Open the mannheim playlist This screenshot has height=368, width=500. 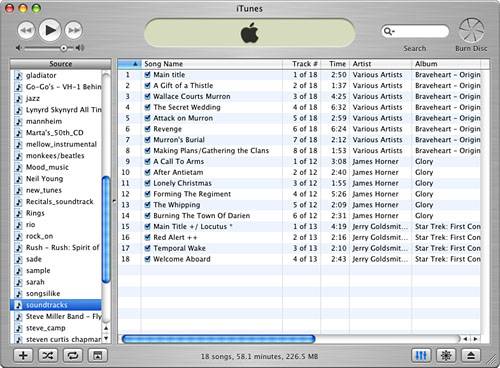tap(56, 121)
